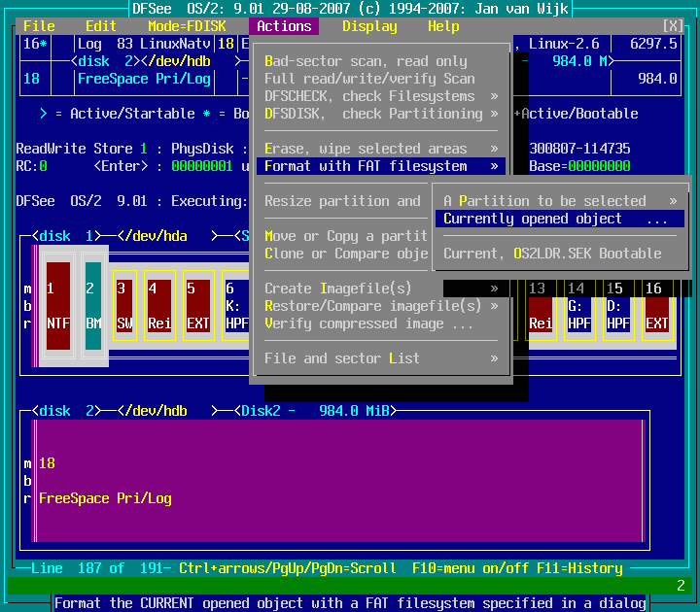This screenshot has height=612, width=700.
Task: Expand 'File and sector List' submenu
Action: pyautogui.click(x=381, y=358)
